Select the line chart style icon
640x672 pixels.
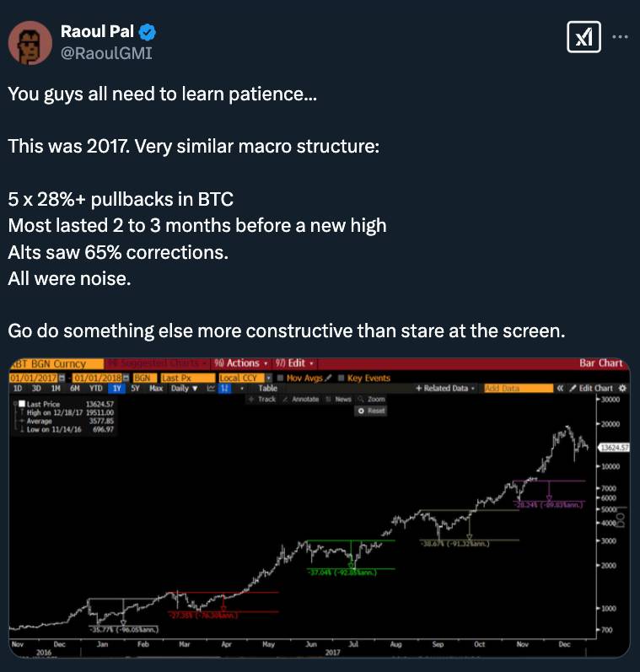(211, 389)
